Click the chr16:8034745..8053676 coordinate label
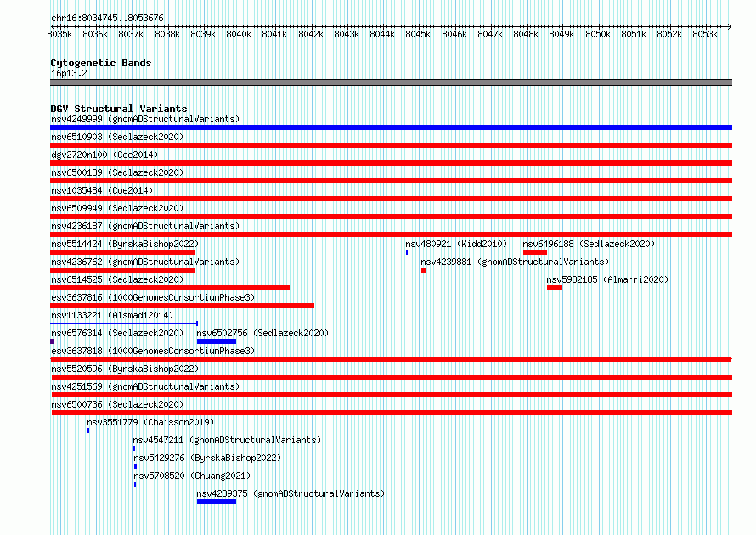756x535 pixels. 107,18
